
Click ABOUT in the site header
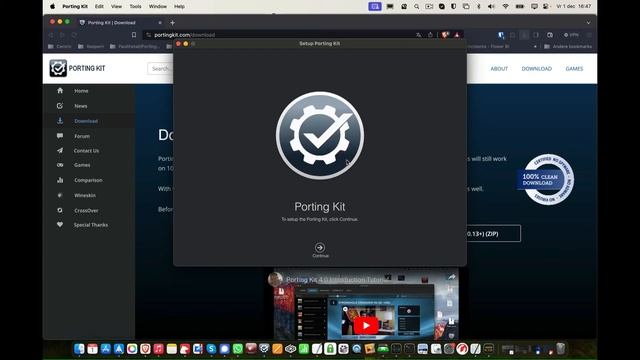pyautogui.click(x=499, y=69)
